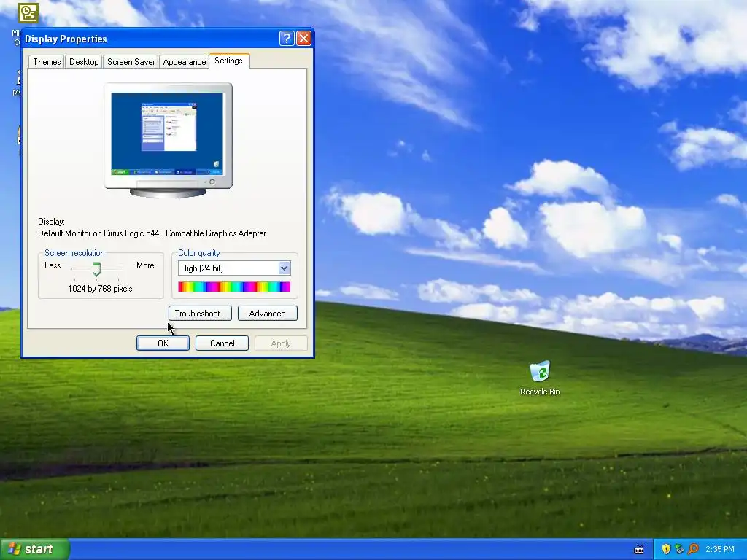Switch to the Desktop tab
Image resolution: width=747 pixels, height=560 pixels.
(84, 62)
